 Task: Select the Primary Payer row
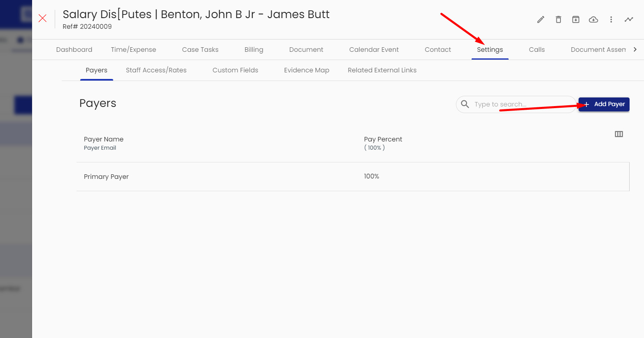[x=106, y=177]
